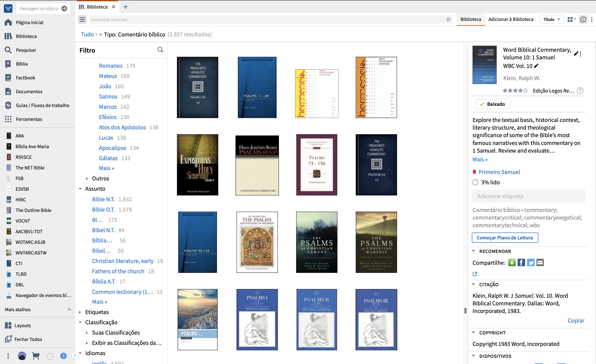Open notifications badge showing 3
The width and height of the screenshot is (596, 364).
click(63, 356)
